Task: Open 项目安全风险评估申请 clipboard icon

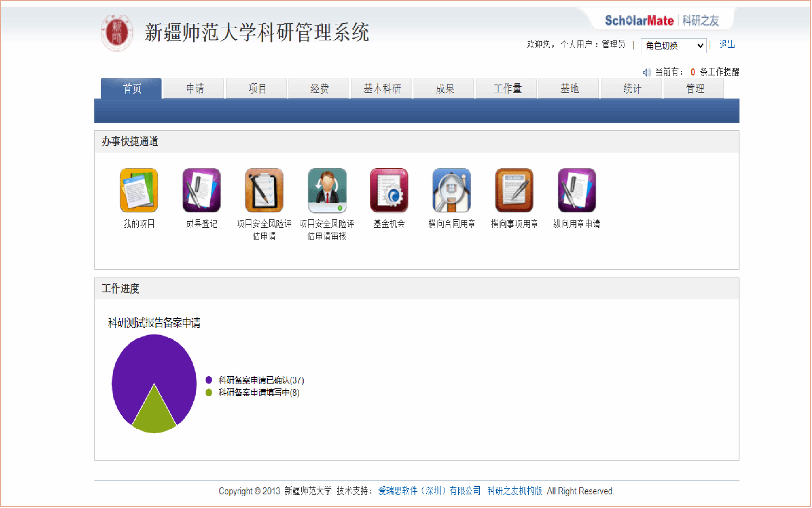Action: click(264, 190)
